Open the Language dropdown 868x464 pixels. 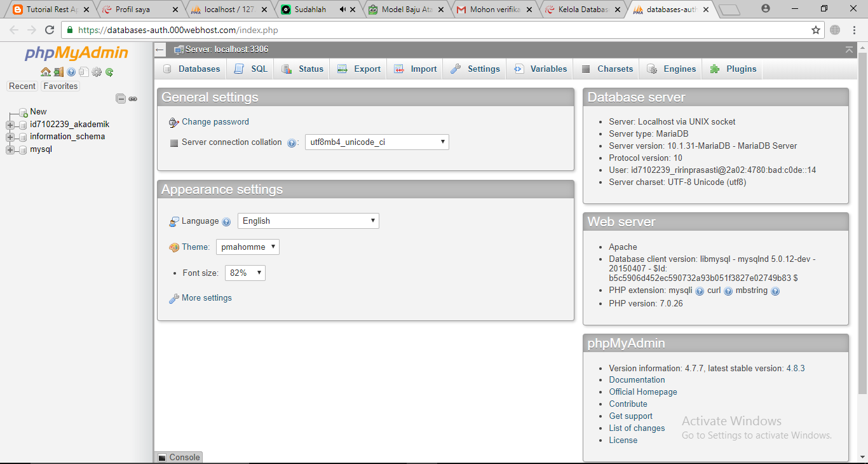pyautogui.click(x=308, y=221)
